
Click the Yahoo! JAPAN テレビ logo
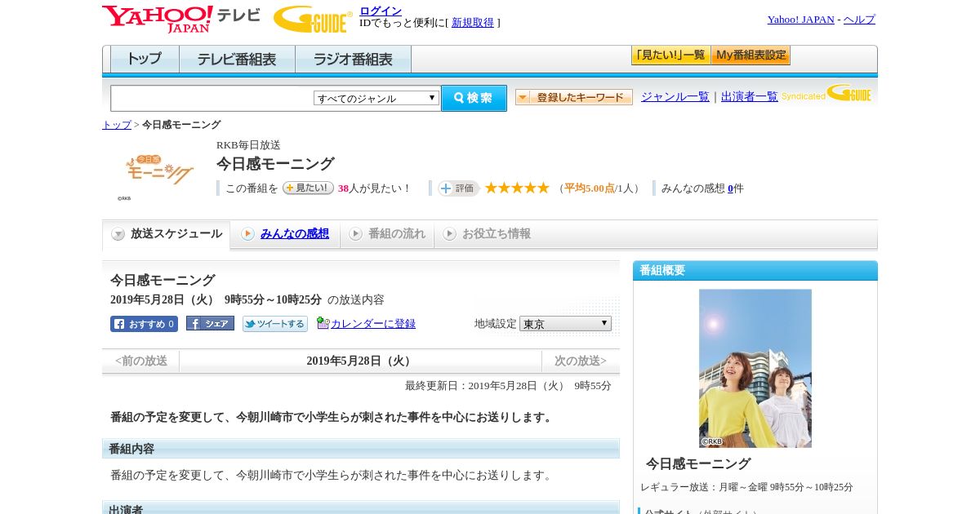181,19
